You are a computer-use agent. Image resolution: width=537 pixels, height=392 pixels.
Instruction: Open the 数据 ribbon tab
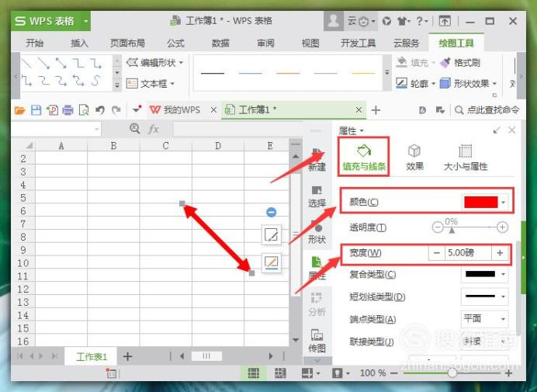[x=220, y=43]
